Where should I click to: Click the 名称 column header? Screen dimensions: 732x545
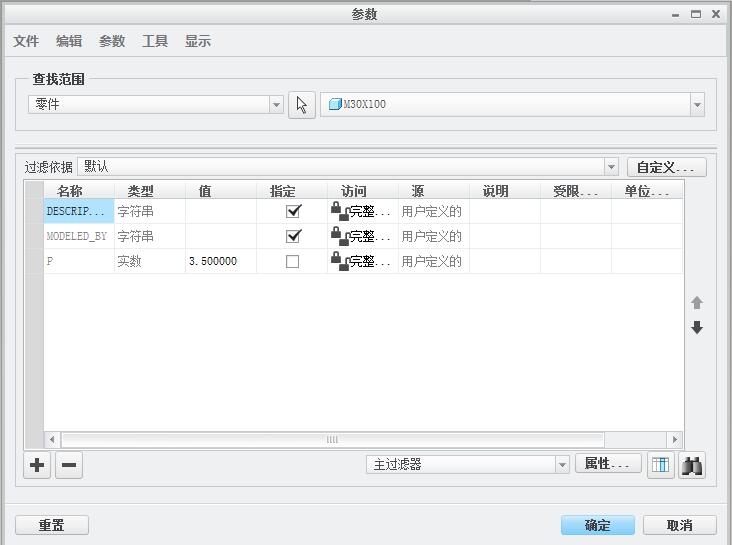point(79,191)
